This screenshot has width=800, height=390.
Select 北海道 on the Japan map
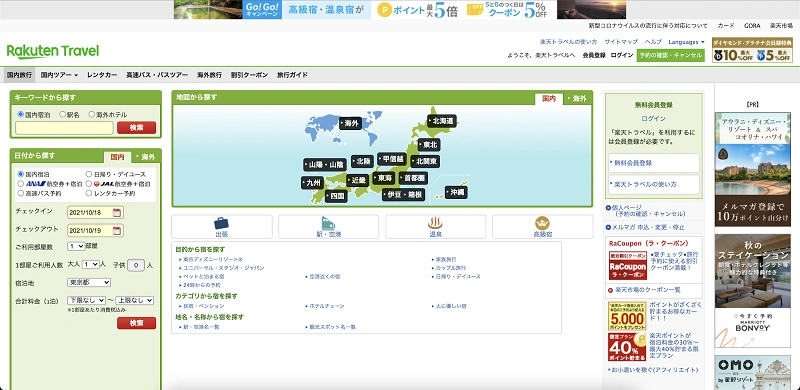[x=442, y=121]
